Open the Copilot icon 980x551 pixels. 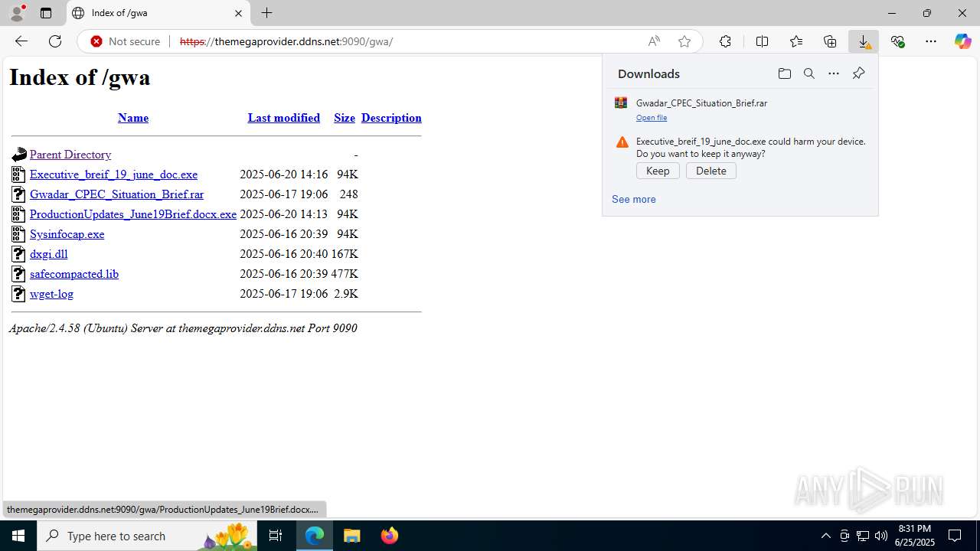point(962,41)
